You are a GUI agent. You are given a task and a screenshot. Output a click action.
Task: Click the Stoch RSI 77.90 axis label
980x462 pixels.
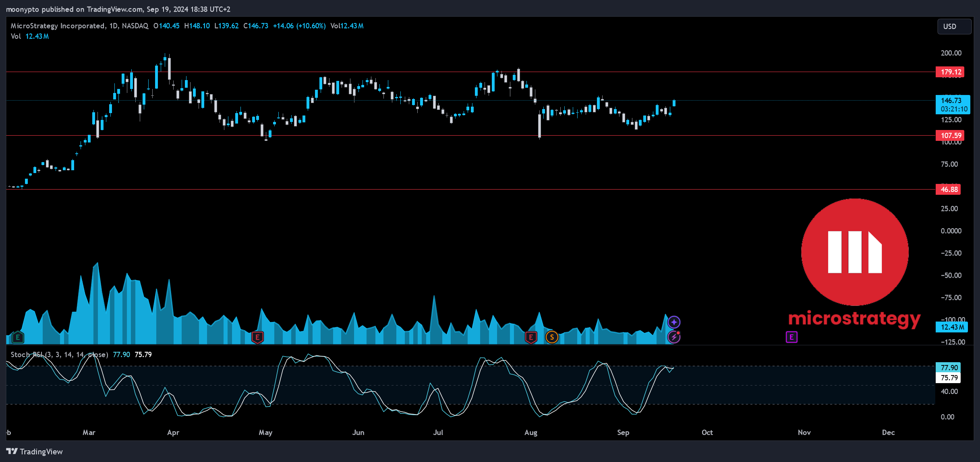[948, 368]
